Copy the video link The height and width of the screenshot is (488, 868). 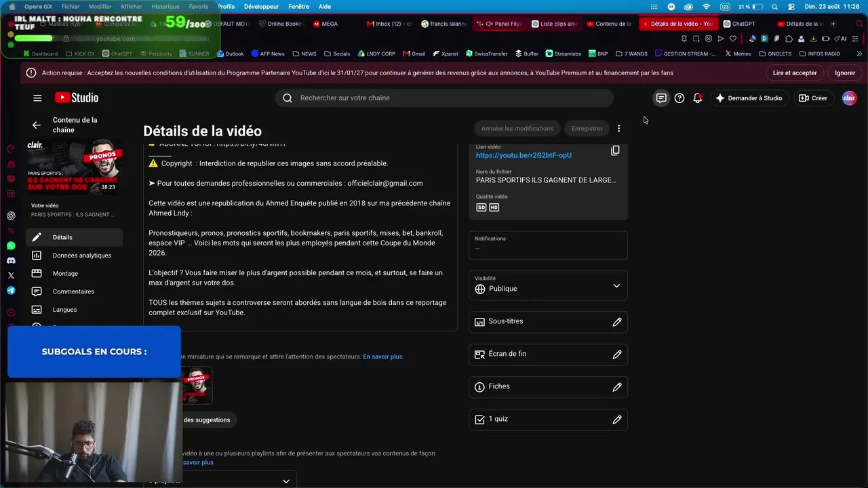615,150
